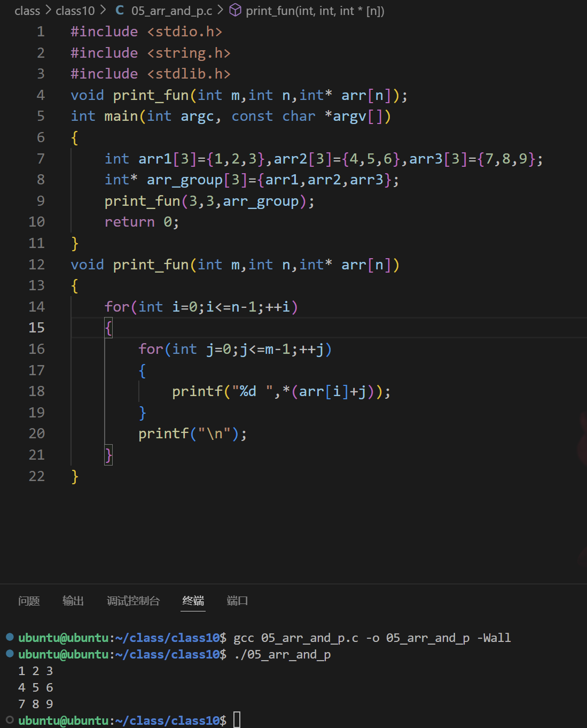Click the terminal cursor at the final prompt
Image resolution: width=587 pixels, height=728 pixels.
point(237,720)
